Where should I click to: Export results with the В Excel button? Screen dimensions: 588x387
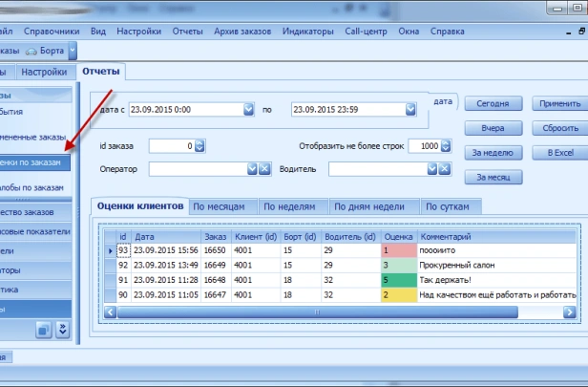click(x=558, y=152)
